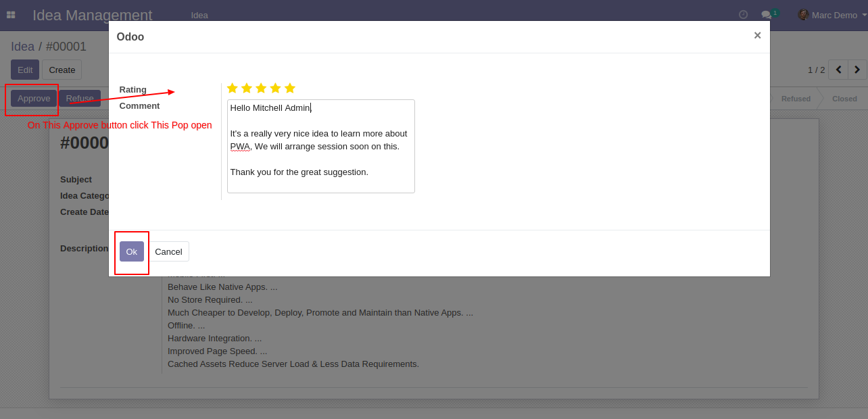Screen dimensions: 868x419
Task: Click the Refuse button
Action: [x=80, y=99]
